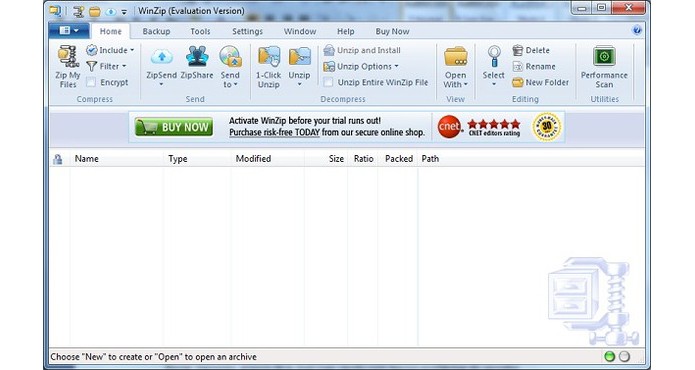Expand the Unzip dropdown arrow
This screenshot has width=695, height=370.
(x=299, y=84)
